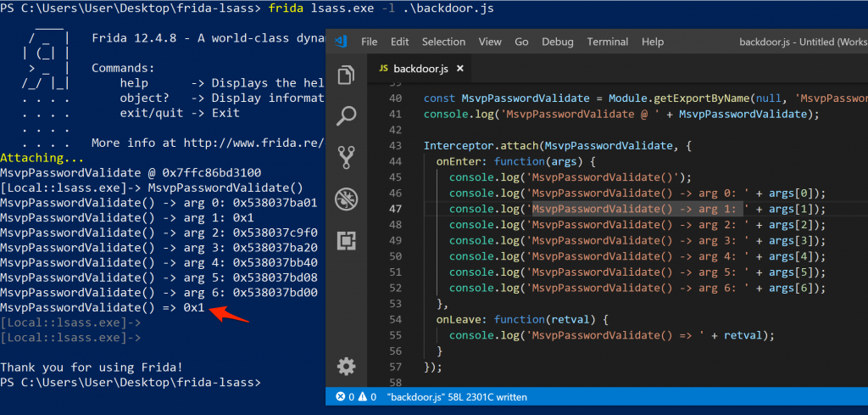Click the final PowerShell prompt line
The width and height of the screenshot is (868, 415).
pos(131,383)
